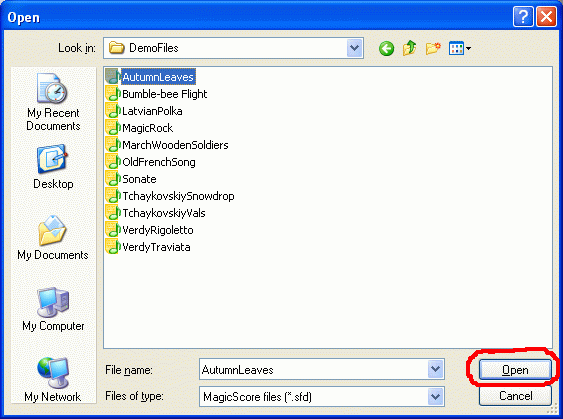Close the Open dialog window

tap(546, 17)
